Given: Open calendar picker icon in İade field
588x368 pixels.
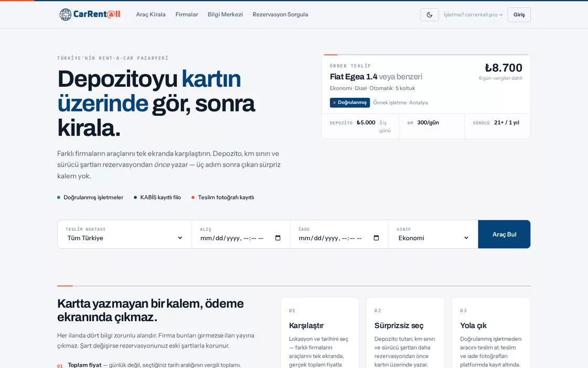Looking at the screenshot, I should click(x=376, y=238).
